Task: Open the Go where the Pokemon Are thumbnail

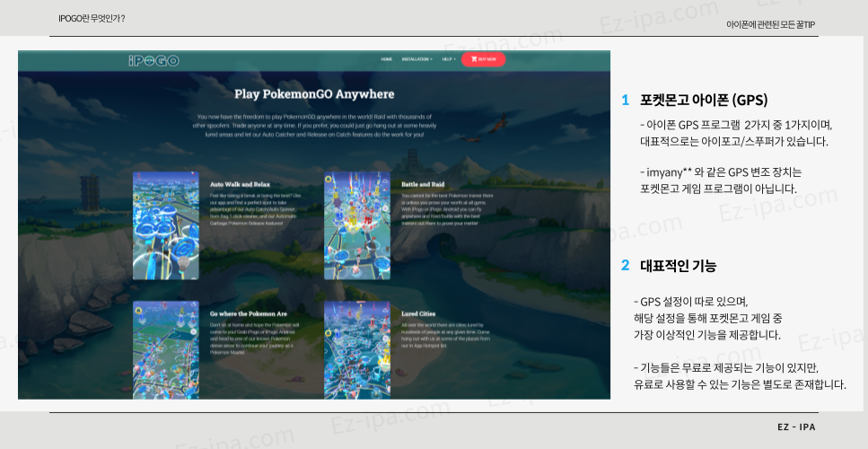Action: (x=165, y=350)
